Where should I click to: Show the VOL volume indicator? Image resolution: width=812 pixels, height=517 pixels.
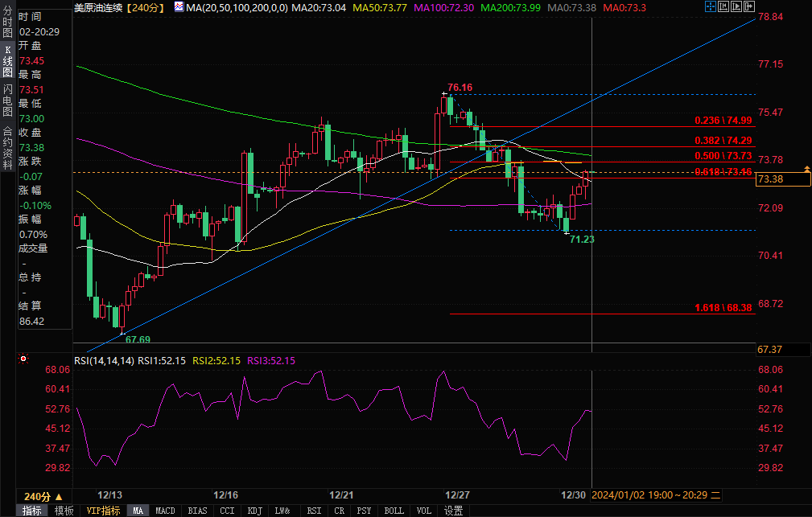coord(423,511)
